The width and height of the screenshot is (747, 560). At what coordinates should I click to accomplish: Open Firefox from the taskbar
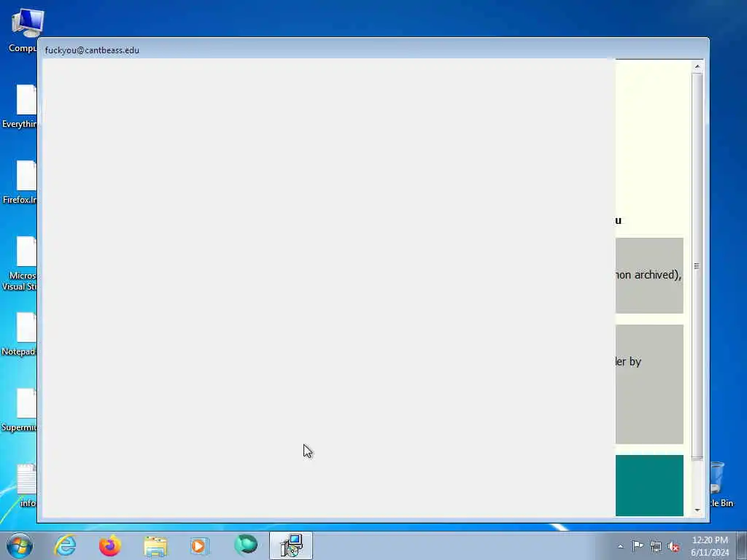click(110, 545)
